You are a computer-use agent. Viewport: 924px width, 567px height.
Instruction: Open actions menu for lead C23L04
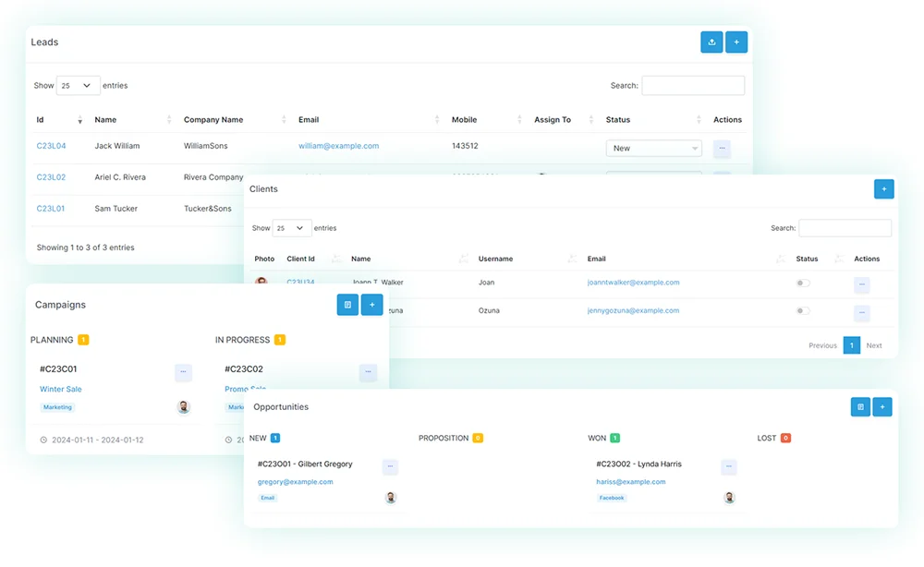[722, 148]
